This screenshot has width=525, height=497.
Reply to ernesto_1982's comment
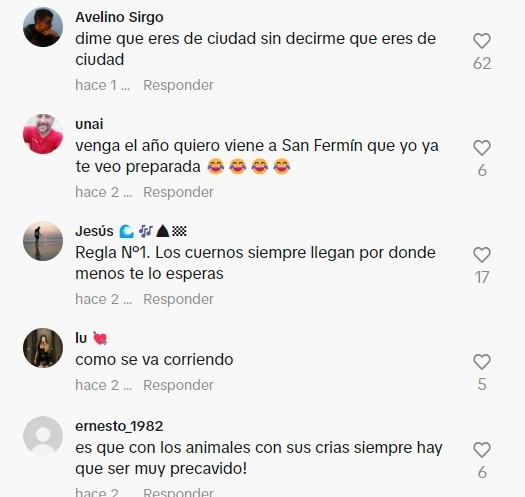click(178, 492)
